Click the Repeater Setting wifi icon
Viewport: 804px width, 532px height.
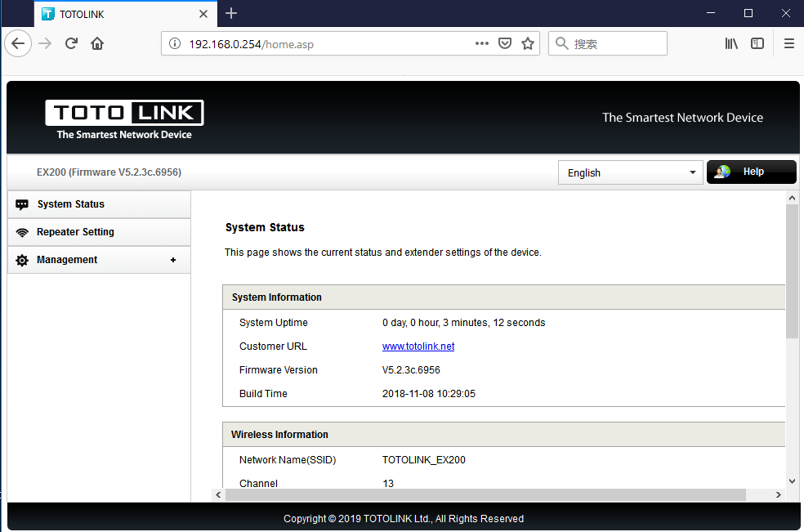tap(22, 232)
